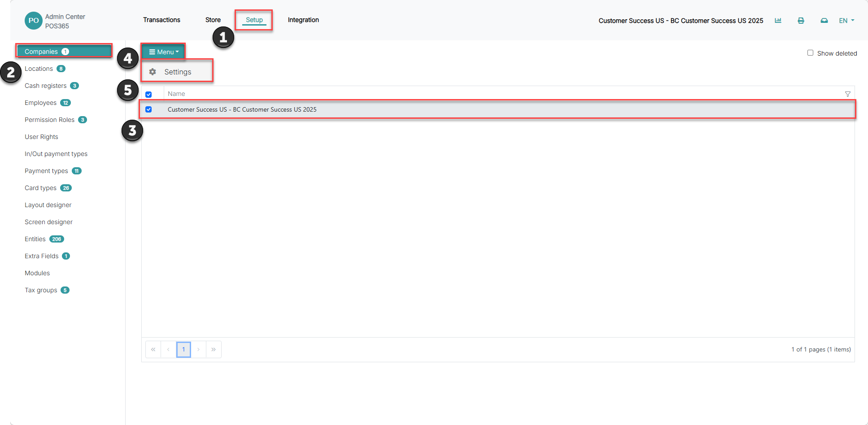Toggle the Show deleted checkbox
This screenshot has height=425, width=868.
click(x=810, y=53)
